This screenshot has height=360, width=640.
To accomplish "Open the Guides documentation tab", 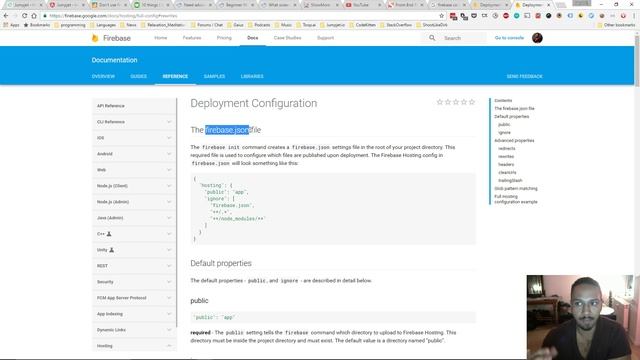I will point(138,76).
